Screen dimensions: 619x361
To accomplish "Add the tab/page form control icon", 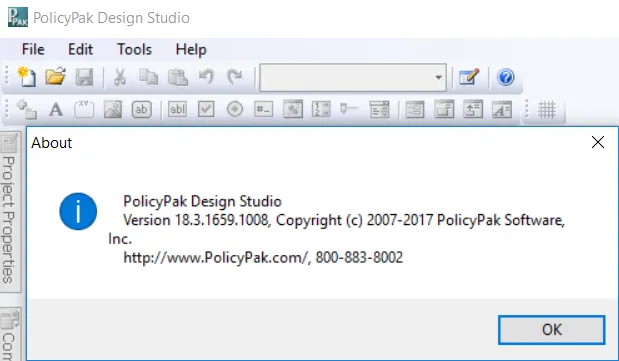I will pyautogui.click(x=444, y=109).
